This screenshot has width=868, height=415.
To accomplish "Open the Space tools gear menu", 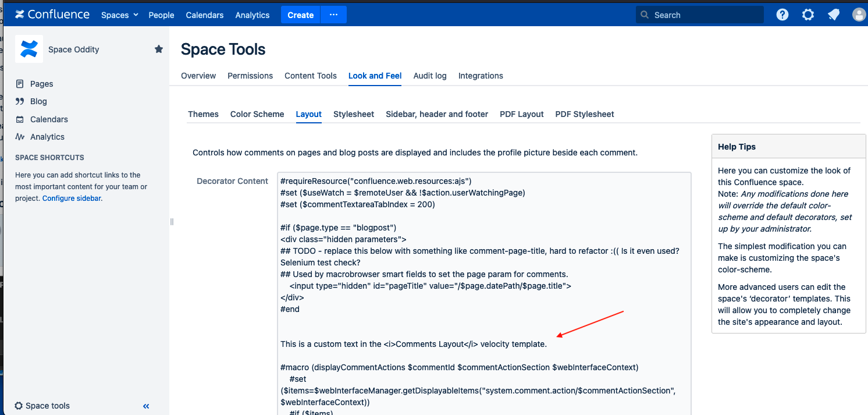I will pyautogui.click(x=42, y=406).
